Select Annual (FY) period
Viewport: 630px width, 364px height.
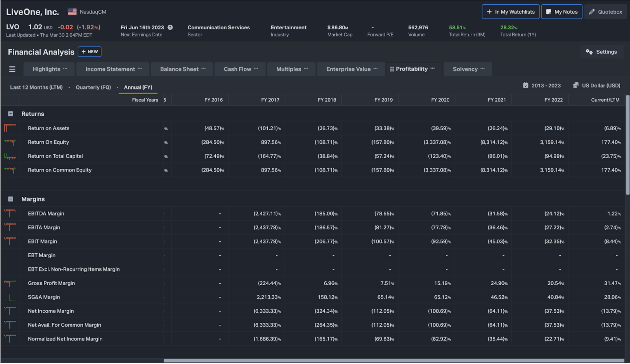(x=138, y=87)
